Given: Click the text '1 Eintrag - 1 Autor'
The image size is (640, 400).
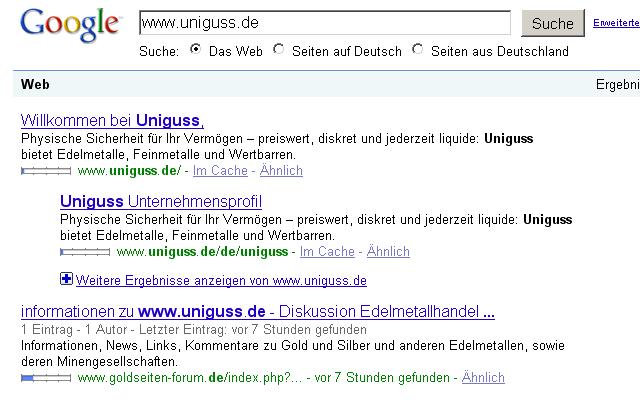Looking at the screenshot, I should (74, 329).
